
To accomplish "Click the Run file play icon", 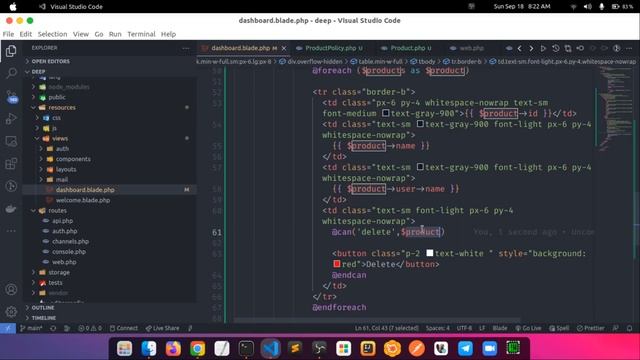I will pyautogui.click(x=543, y=48).
